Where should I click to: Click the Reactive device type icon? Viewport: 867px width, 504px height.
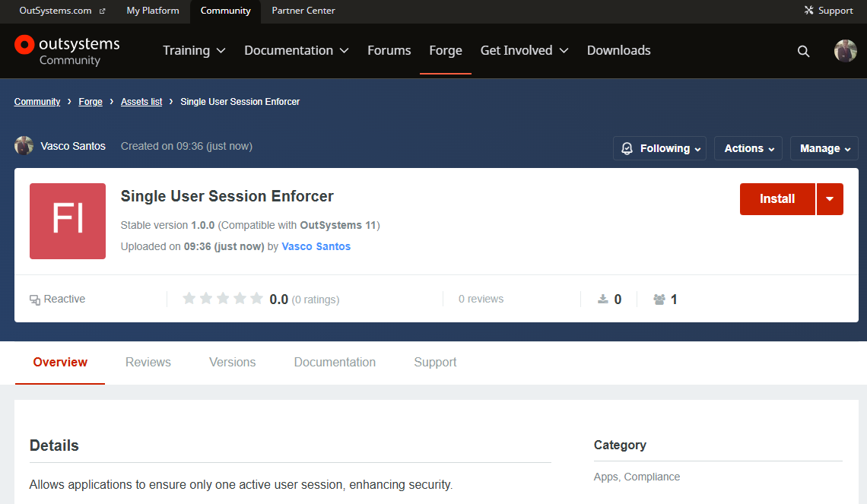(35, 300)
